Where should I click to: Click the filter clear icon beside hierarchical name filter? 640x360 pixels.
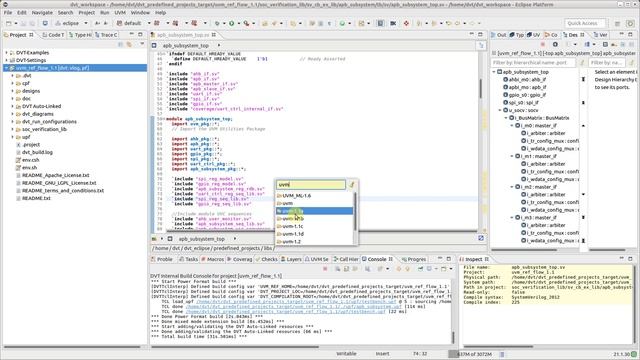pos(582,62)
